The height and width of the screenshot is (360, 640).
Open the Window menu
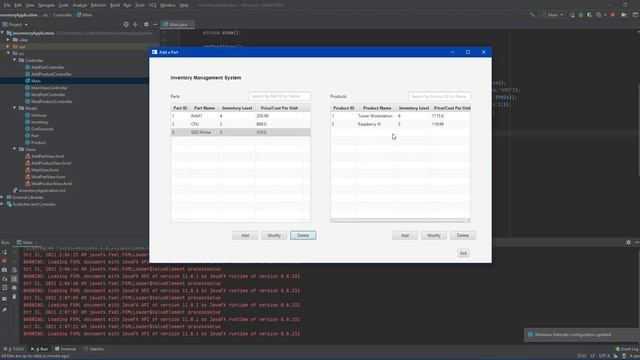click(x=168, y=5)
